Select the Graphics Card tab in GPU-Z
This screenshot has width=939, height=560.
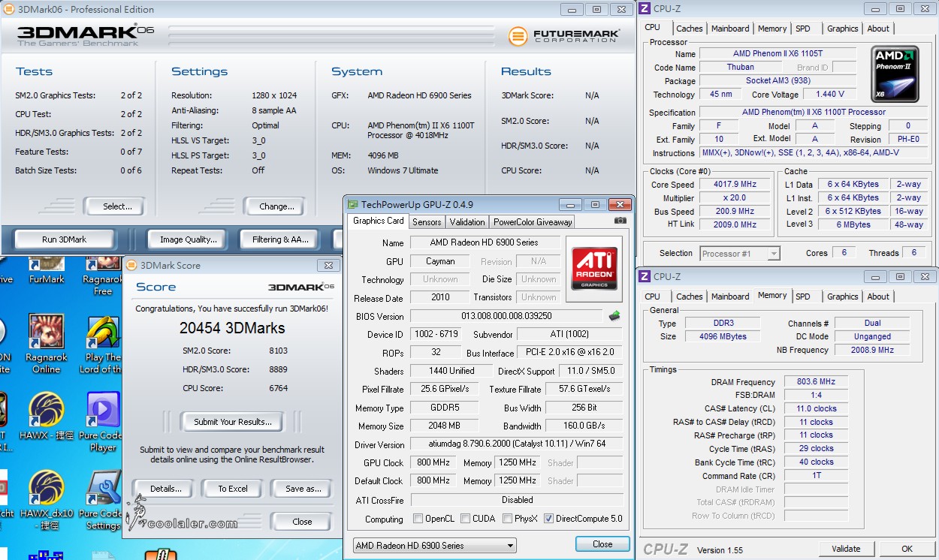coord(378,221)
